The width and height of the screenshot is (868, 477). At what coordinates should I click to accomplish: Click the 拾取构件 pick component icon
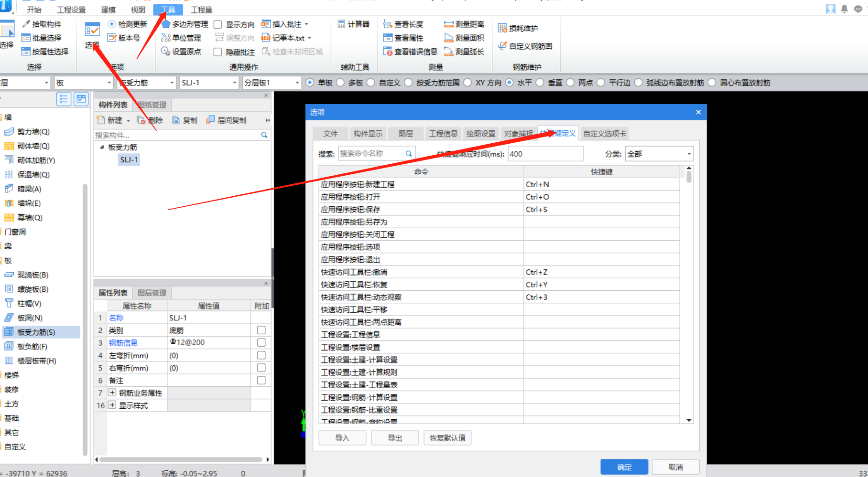pos(26,24)
